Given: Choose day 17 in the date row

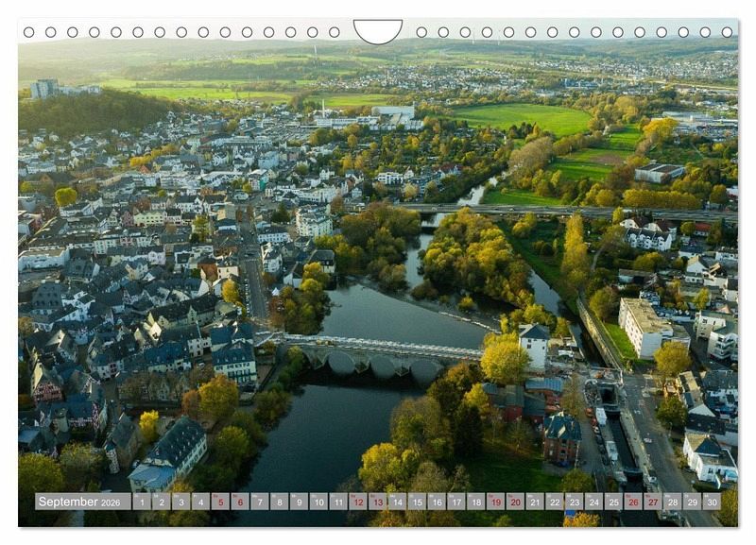Looking at the screenshot, I should (x=456, y=502).
